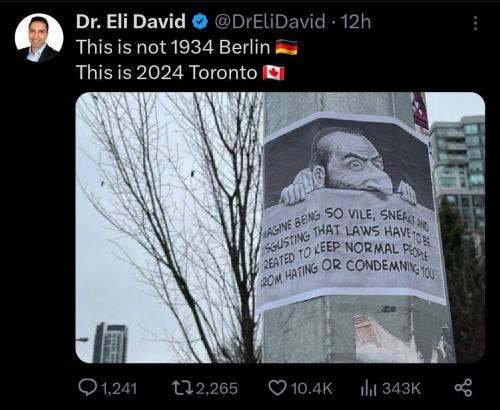
Task: Click the 2,265 reposts count
Action: click(x=217, y=389)
